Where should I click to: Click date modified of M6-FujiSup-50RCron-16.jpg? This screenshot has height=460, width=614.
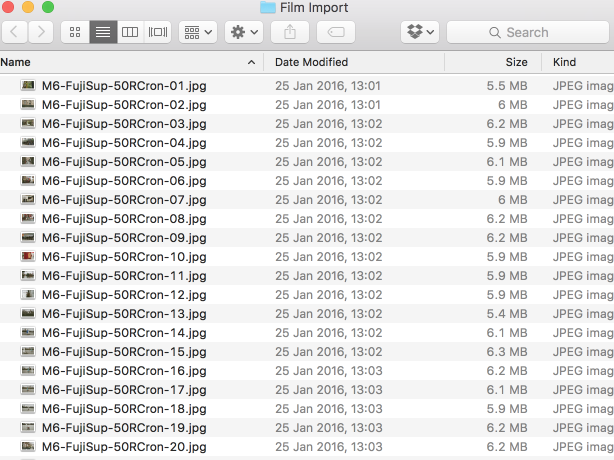pos(329,371)
